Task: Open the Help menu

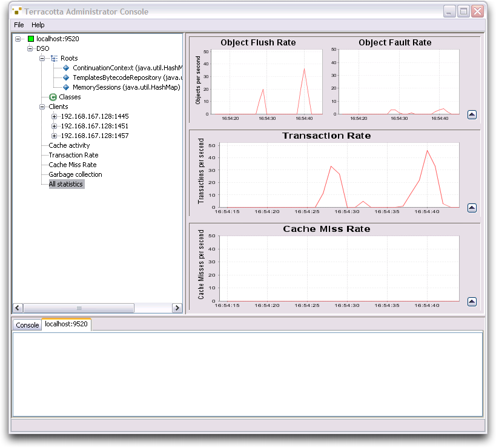Action: tap(38, 25)
